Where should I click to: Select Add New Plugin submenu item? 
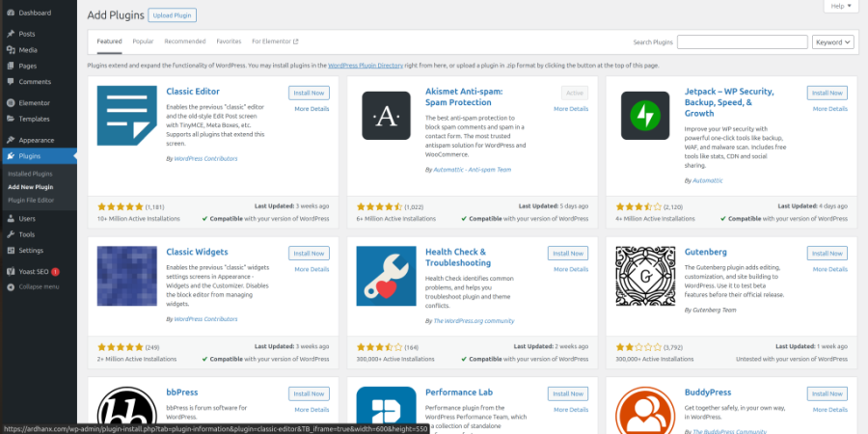coord(31,187)
